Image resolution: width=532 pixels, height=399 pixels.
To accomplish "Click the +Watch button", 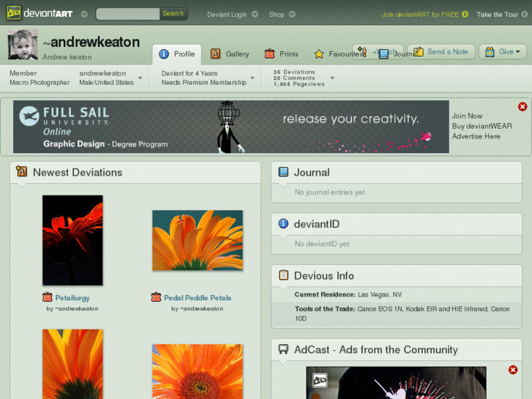I will point(378,52).
